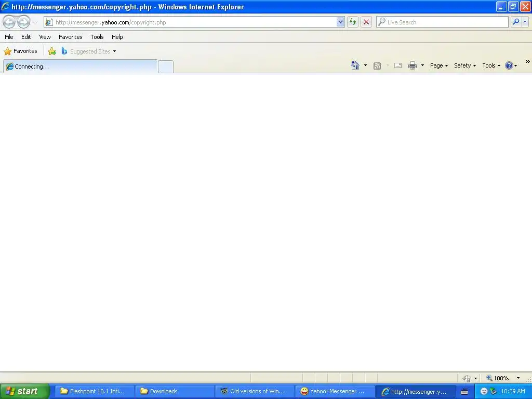
Task: Expand the Print options dropdown arrow
Action: [422, 65]
